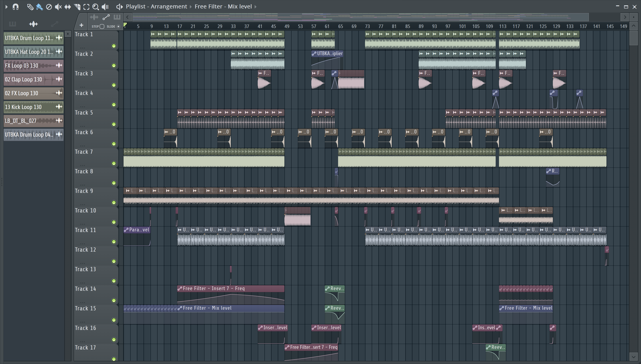Mute Track 2 with its green light

coord(114,65)
